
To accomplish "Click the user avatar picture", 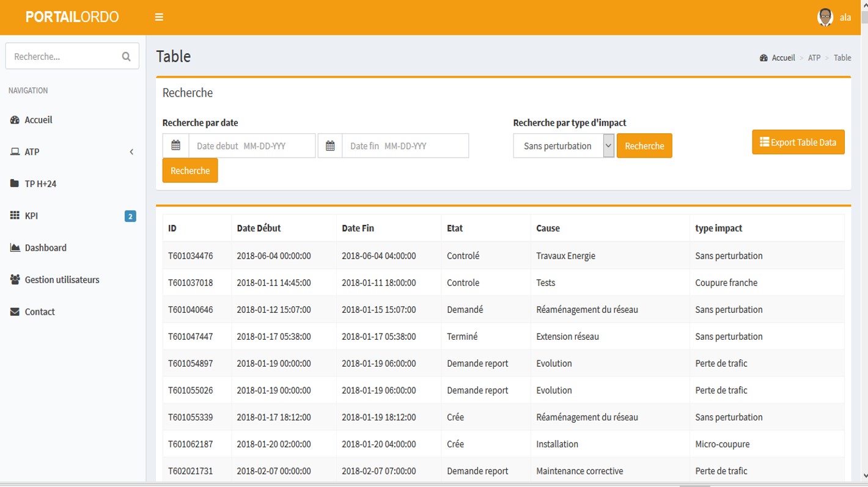I will [x=825, y=17].
